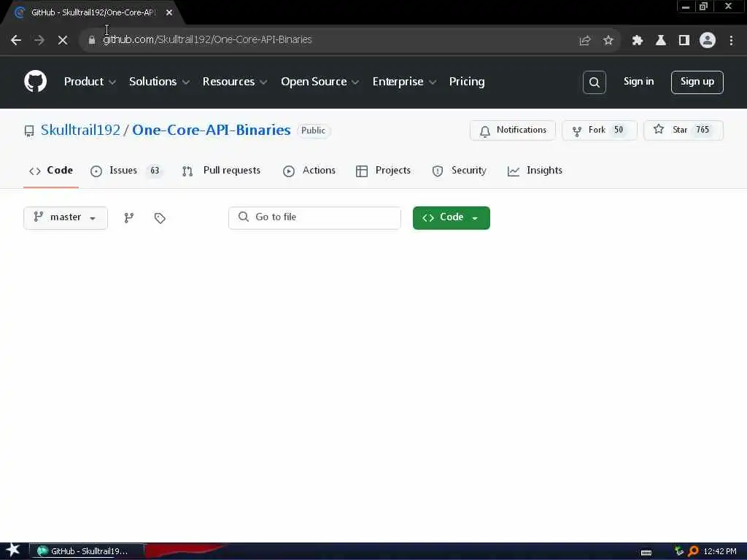Open the green Code dropdown
This screenshot has width=747, height=560.
[x=451, y=217]
